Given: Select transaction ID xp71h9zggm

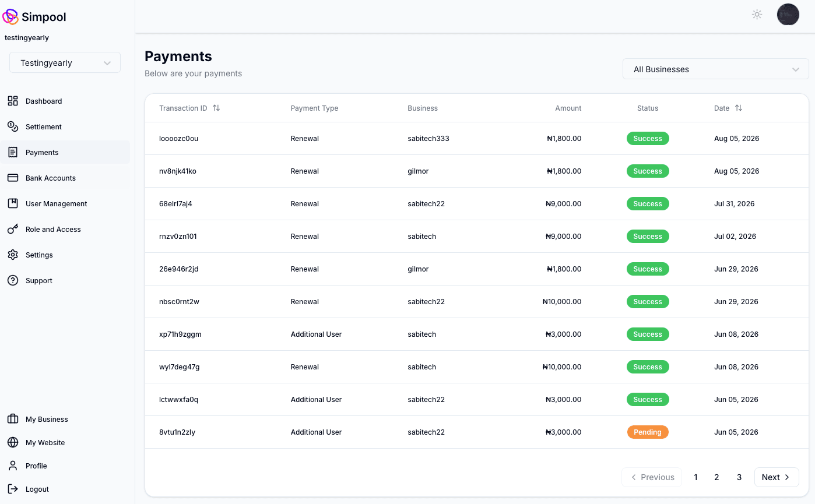Looking at the screenshot, I should 180,334.
